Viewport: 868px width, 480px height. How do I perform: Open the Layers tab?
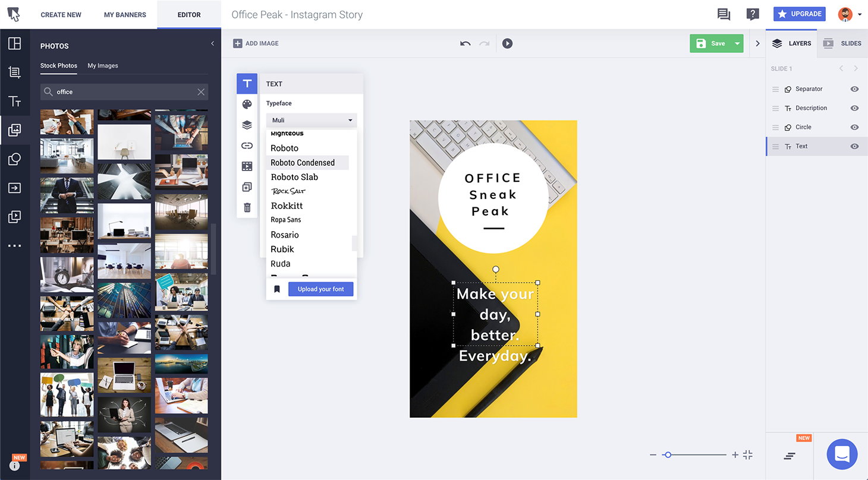pos(791,43)
